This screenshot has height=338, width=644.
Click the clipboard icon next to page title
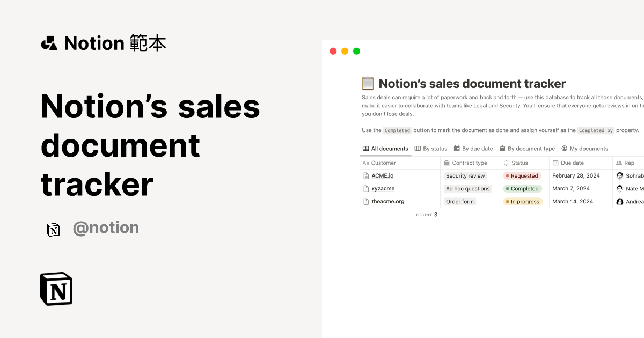click(368, 84)
